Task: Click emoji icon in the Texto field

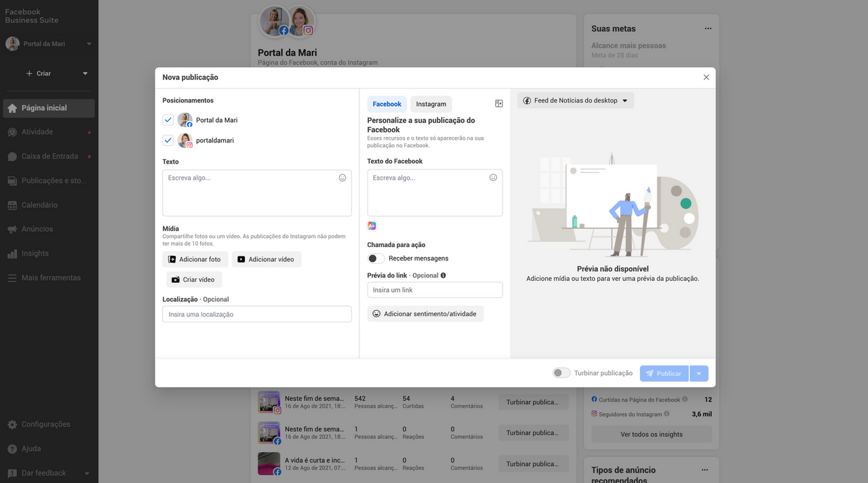Action: pyautogui.click(x=342, y=178)
